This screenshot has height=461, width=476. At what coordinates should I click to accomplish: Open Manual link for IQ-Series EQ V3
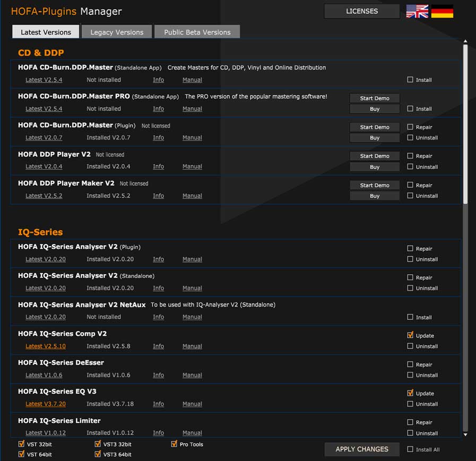pyautogui.click(x=192, y=404)
